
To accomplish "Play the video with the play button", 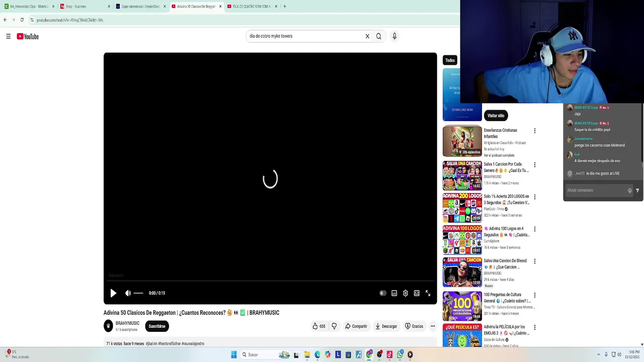I will click(x=113, y=293).
